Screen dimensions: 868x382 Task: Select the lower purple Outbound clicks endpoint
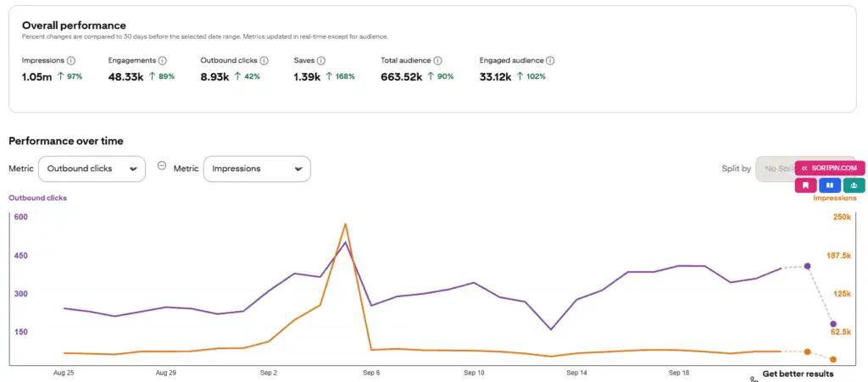[x=833, y=324]
